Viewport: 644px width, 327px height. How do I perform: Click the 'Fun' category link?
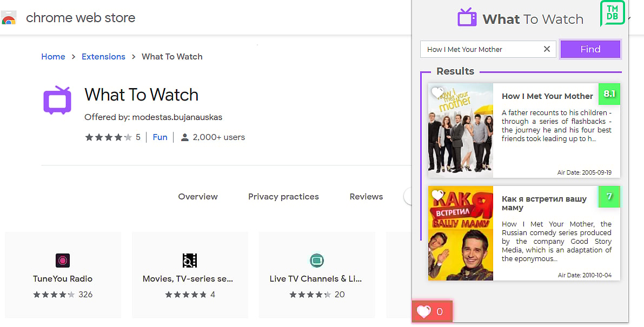160,137
